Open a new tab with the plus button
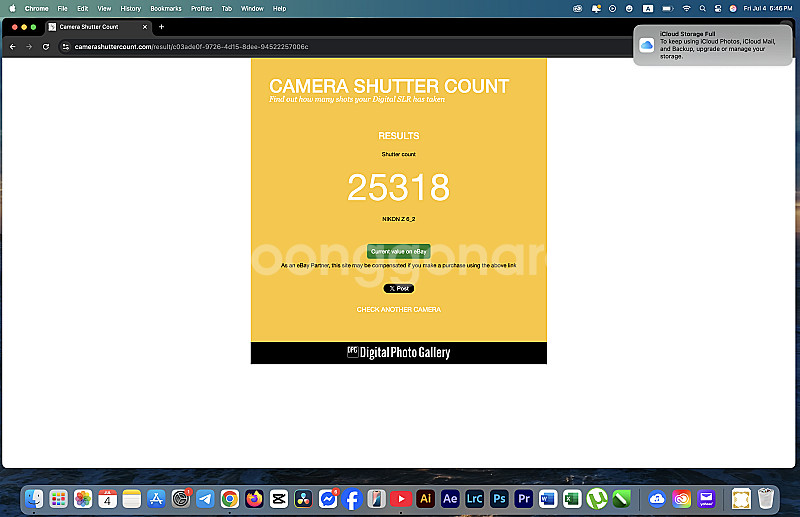This screenshot has width=800, height=517. click(x=162, y=27)
